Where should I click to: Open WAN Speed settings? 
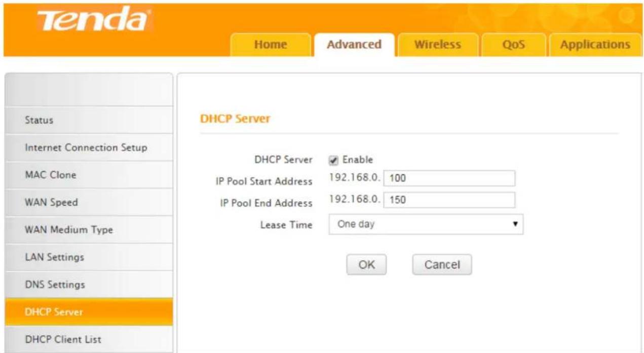(x=89, y=202)
